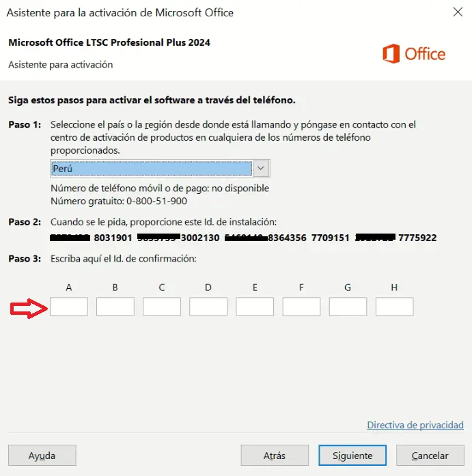Open the Directiva de privacidad link

415,425
